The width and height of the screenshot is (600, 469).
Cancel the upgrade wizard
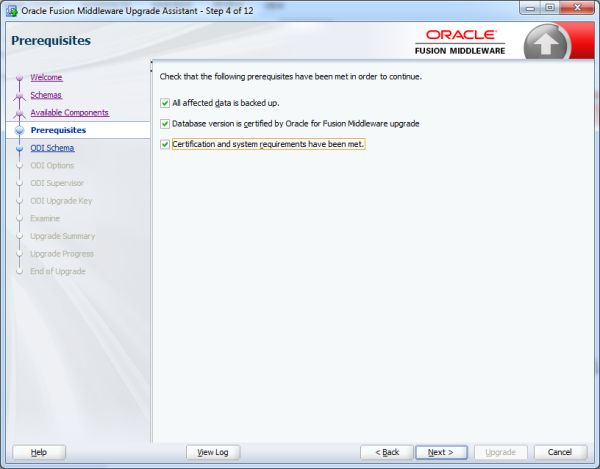(560, 452)
